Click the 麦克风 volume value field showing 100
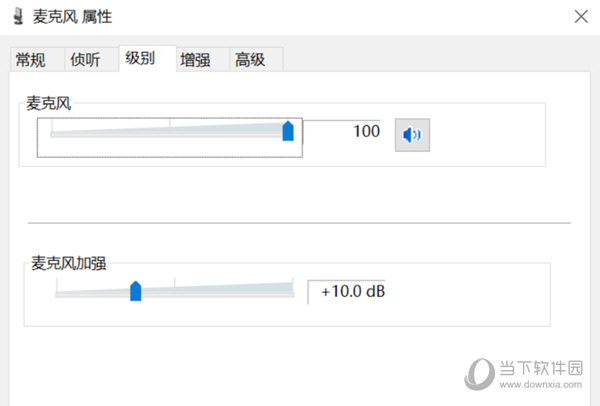600x406 pixels. point(341,131)
